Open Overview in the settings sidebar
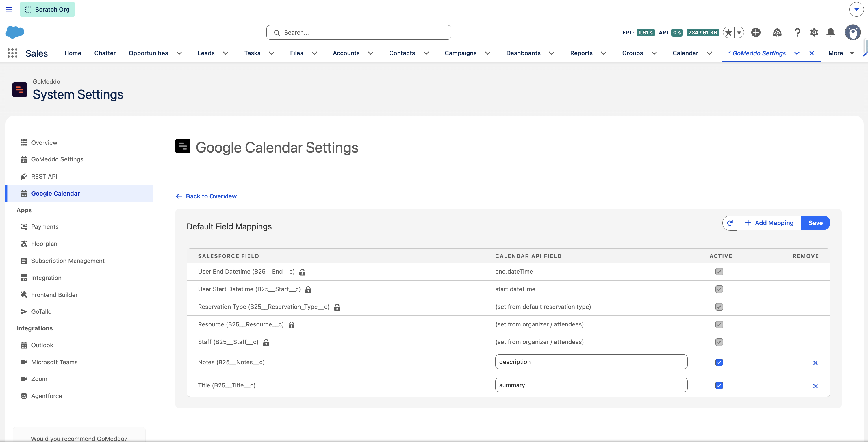The width and height of the screenshot is (868, 442). coord(44,142)
